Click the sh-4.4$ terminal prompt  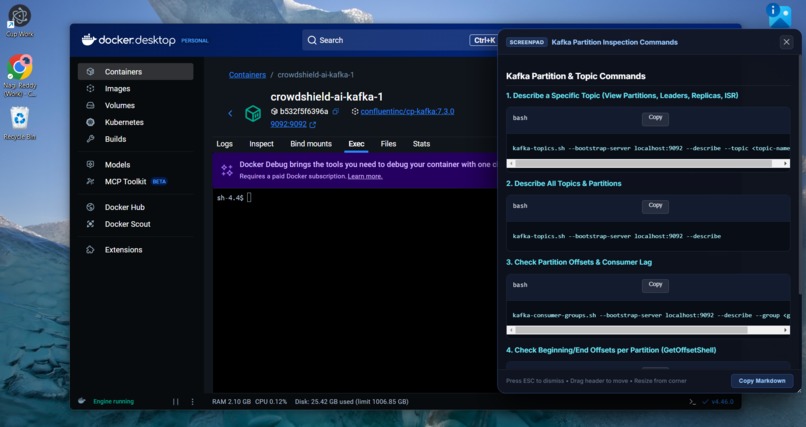[230, 198]
